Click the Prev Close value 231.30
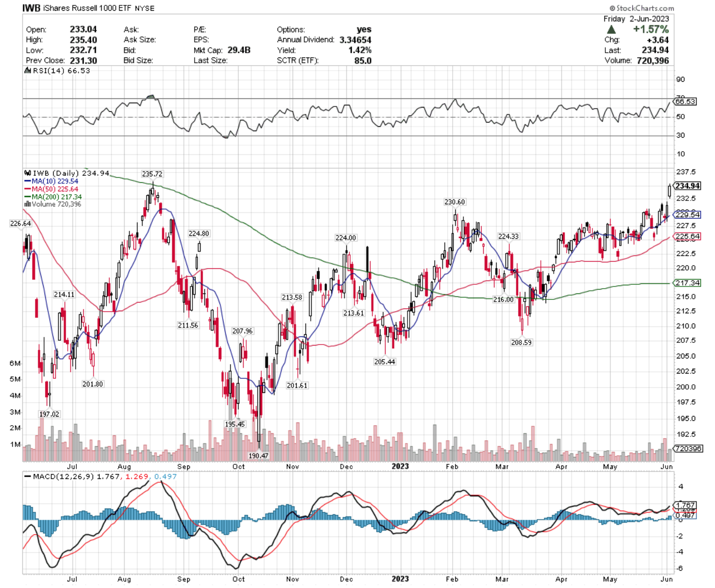Screen dimensions: 715x588 point(83,60)
